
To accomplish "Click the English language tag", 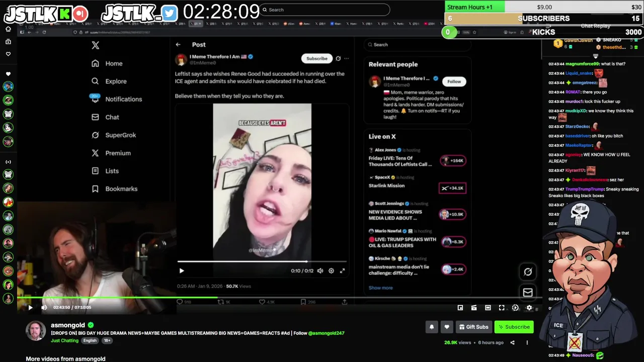I will [90, 340].
